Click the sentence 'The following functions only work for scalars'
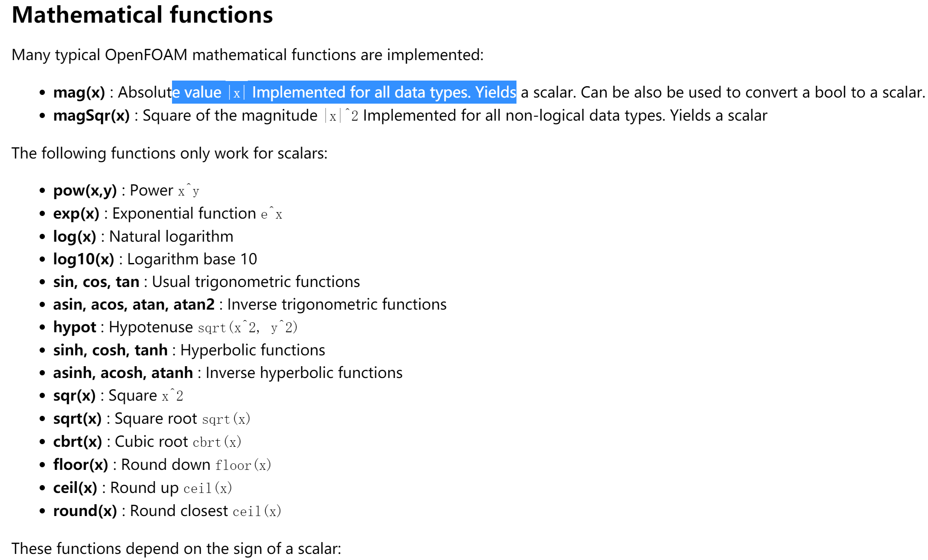This screenshot has width=928, height=560. (169, 153)
